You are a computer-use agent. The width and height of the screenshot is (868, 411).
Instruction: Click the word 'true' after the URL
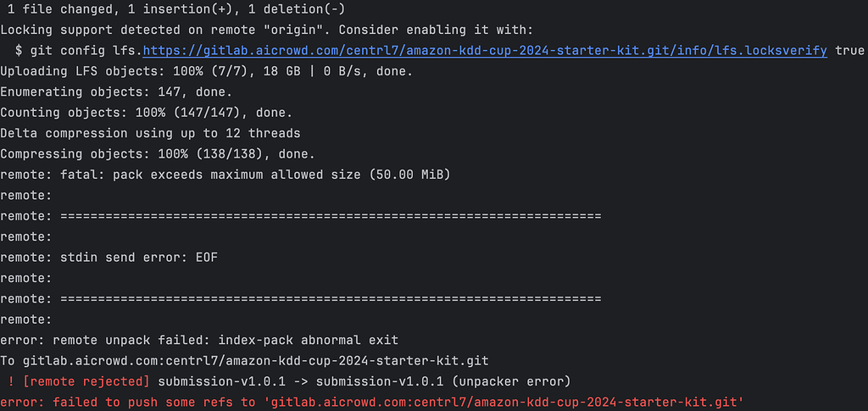[849, 51]
